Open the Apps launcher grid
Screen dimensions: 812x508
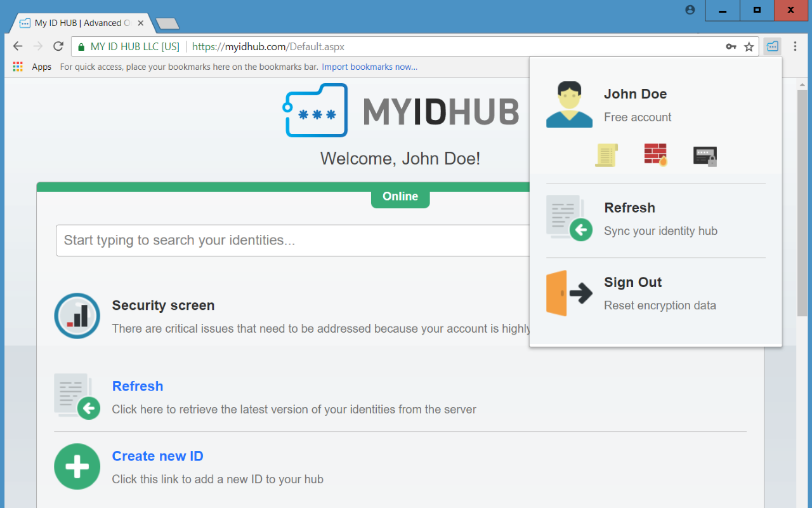pyautogui.click(x=18, y=66)
